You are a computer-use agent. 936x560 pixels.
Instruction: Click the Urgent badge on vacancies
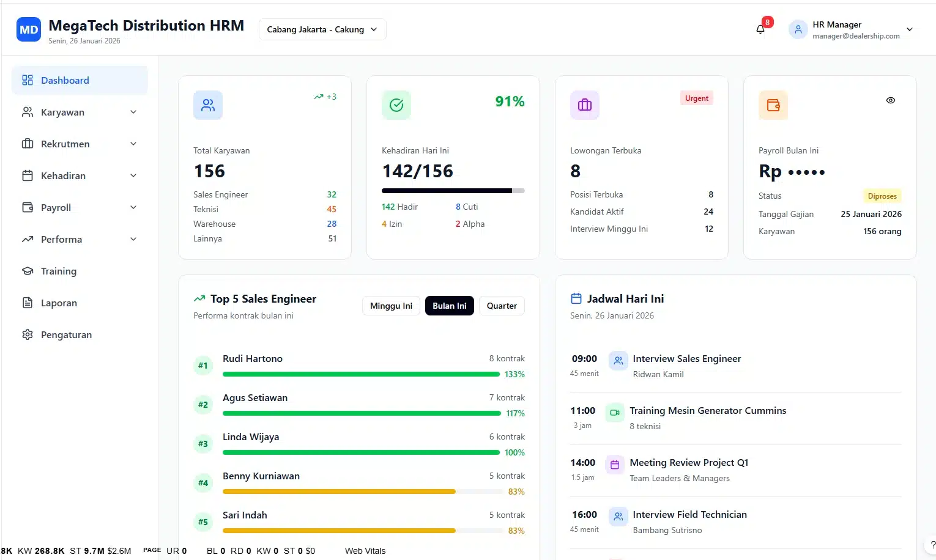click(697, 98)
